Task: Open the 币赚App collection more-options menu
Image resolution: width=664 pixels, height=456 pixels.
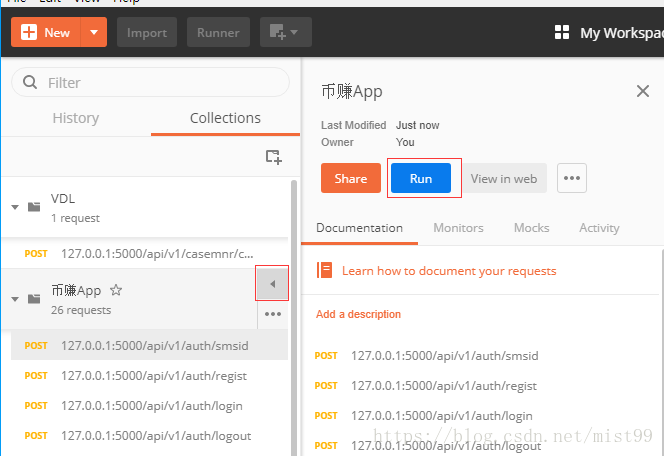Action: point(273,314)
